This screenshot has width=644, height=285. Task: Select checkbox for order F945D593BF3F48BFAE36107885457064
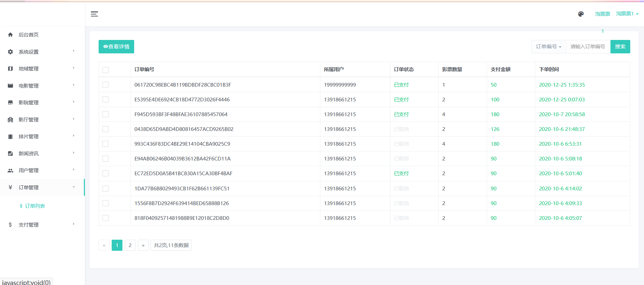[106, 114]
